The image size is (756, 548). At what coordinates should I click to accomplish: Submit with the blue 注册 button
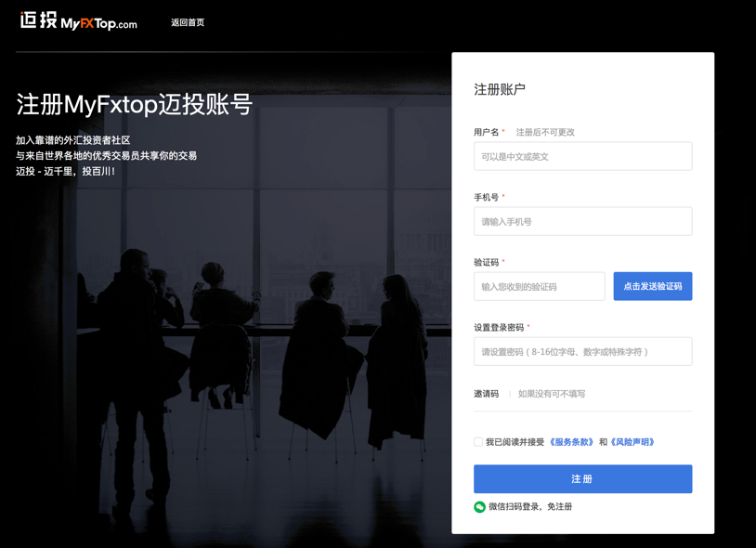click(583, 478)
